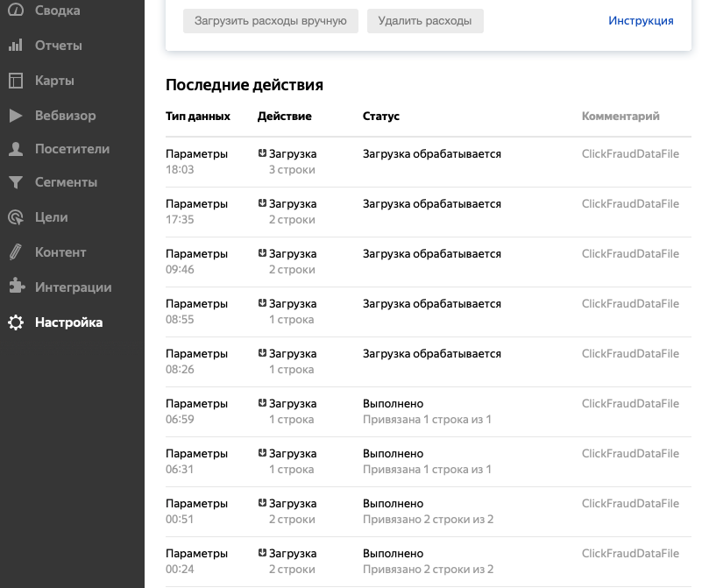Viewport: 709px width, 588px height.
Task: Click the Сводка dashboard gauge icon
Action: pos(16,11)
